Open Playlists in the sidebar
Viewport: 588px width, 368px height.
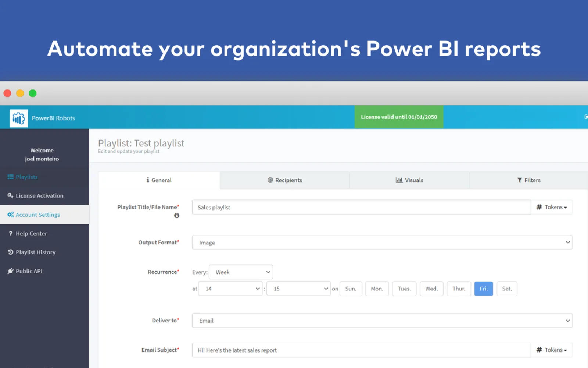pyautogui.click(x=44, y=177)
